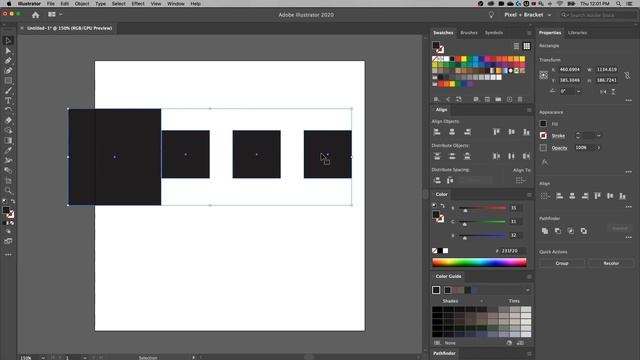Open Swatches panel flyout menu
The height and width of the screenshot is (360, 640).
pyautogui.click(x=529, y=33)
